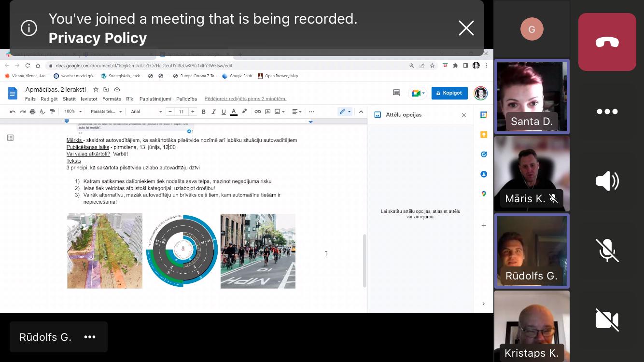Open the editing mode pencil dropdown
This screenshot has width=644, height=362.
345,111
